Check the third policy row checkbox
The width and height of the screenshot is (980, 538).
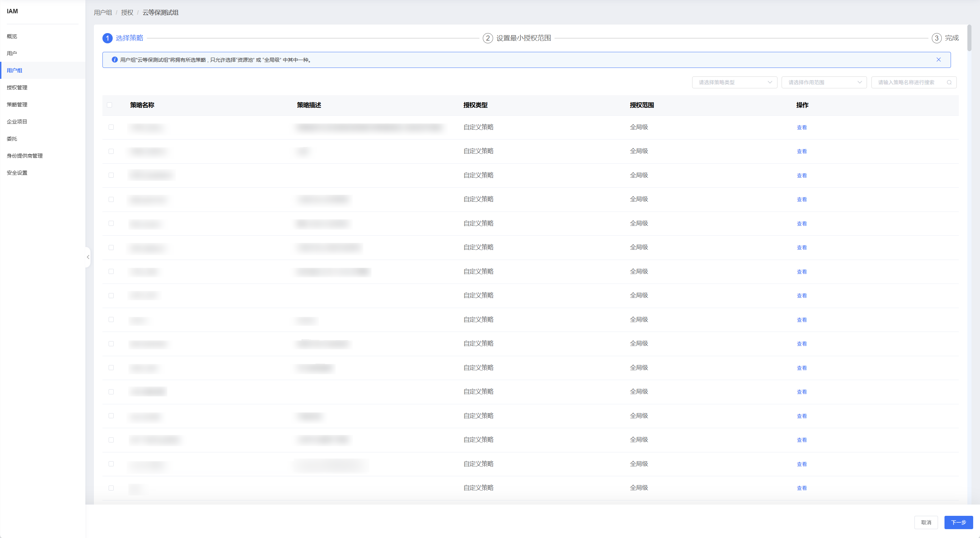coord(111,175)
